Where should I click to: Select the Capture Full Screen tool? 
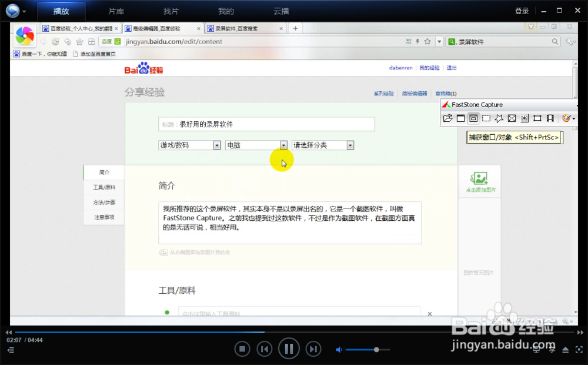(512, 118)
